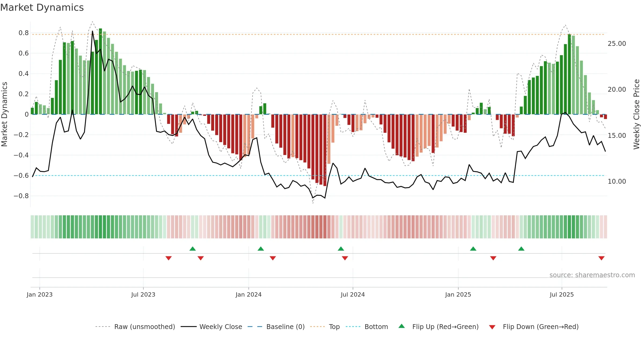644x362 pixels.
Task: Hide the Bottom line legend entry
Action: 367,327
